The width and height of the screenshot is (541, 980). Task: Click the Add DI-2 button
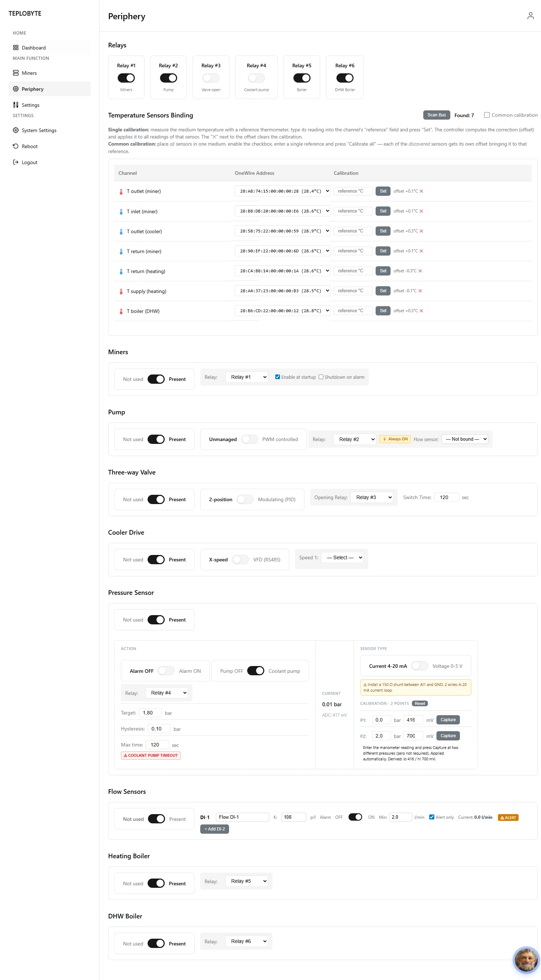pos(214,829)
